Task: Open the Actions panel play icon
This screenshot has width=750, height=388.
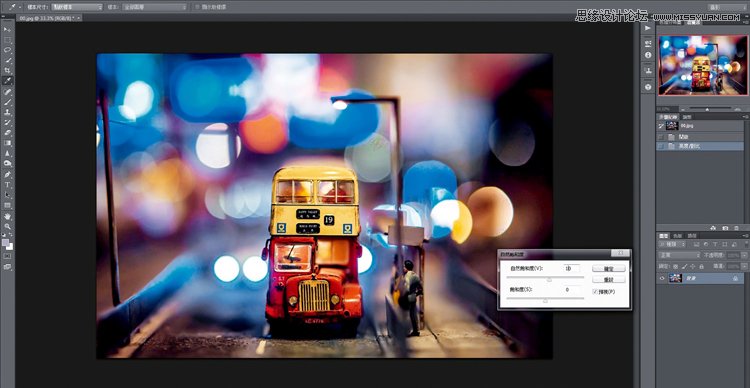Action: 648,28
